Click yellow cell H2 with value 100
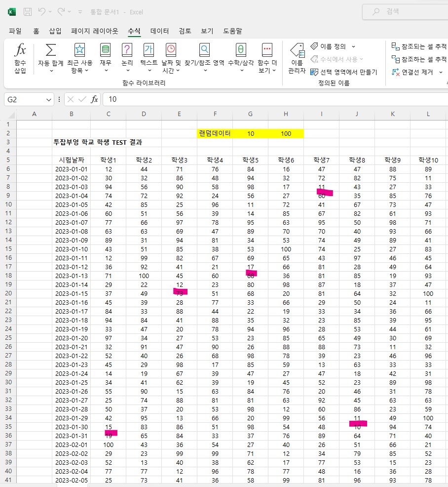Viewport: 448px width, 487px height. coord(286,133)
